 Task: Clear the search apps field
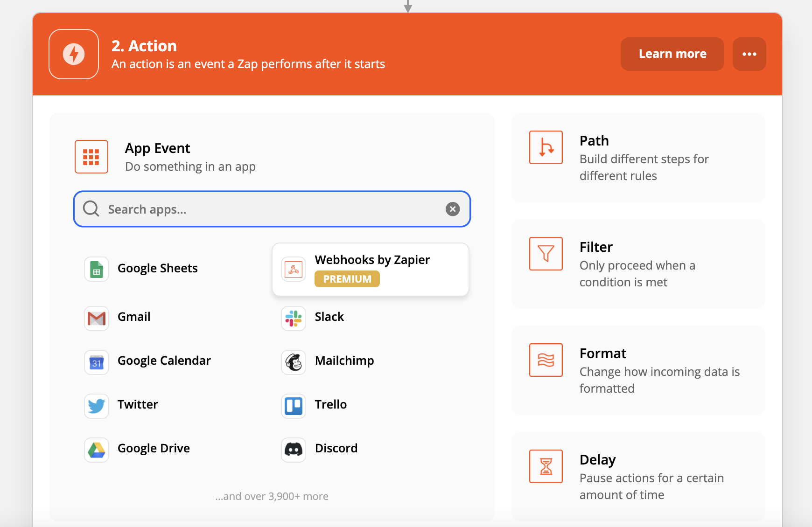pos(452,209)
